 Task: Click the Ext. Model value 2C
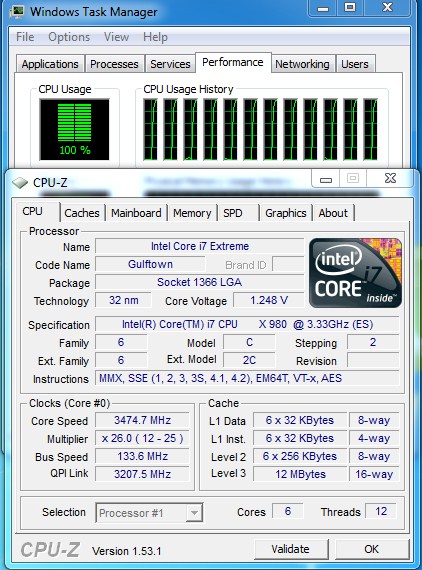pyautogui.click(x=249, y=360)
